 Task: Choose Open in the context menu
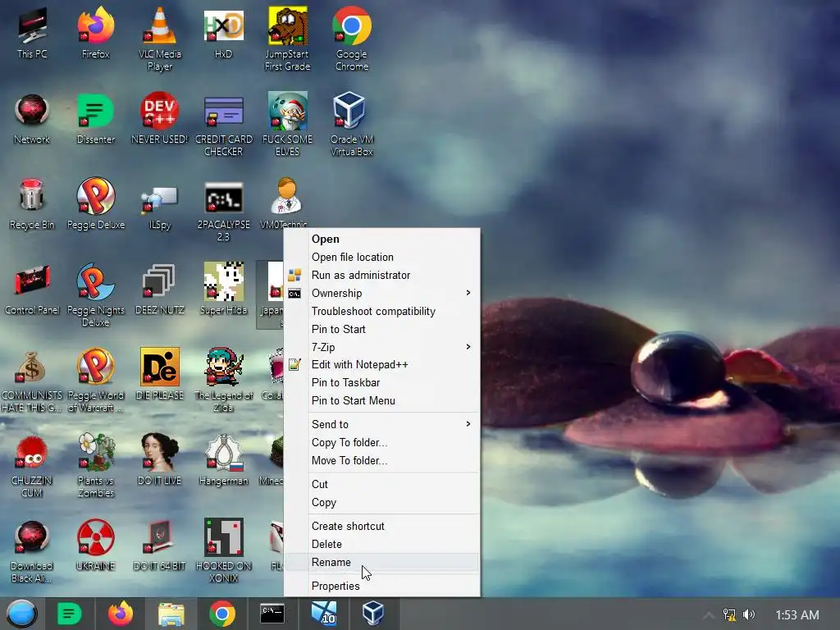(381, 239)
